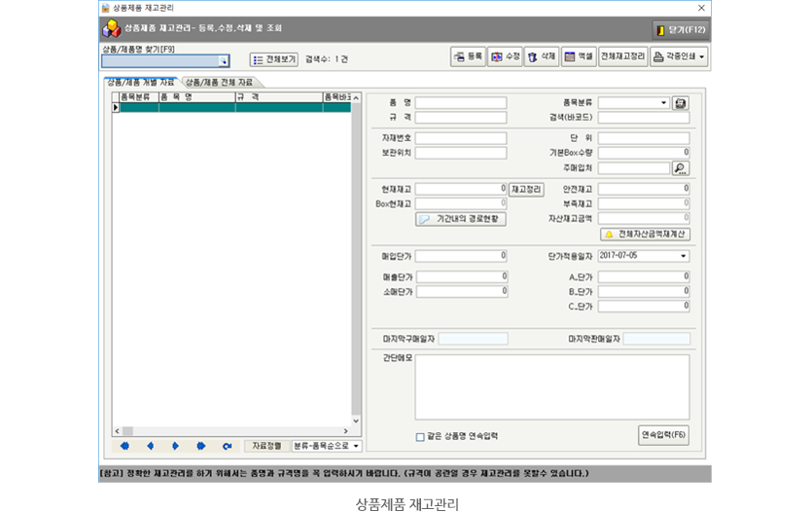Screen dimensions: 812x512
Task: Open the 주매입처 supplier search magnifier icon
Action: click(x=680, y=168)
